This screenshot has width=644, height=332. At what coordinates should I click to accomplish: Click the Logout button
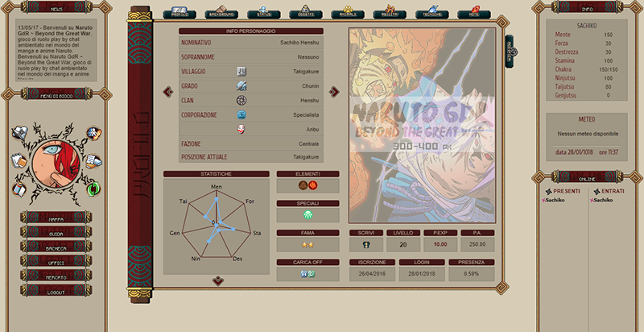pyautogui.click(x=56, y=290)
